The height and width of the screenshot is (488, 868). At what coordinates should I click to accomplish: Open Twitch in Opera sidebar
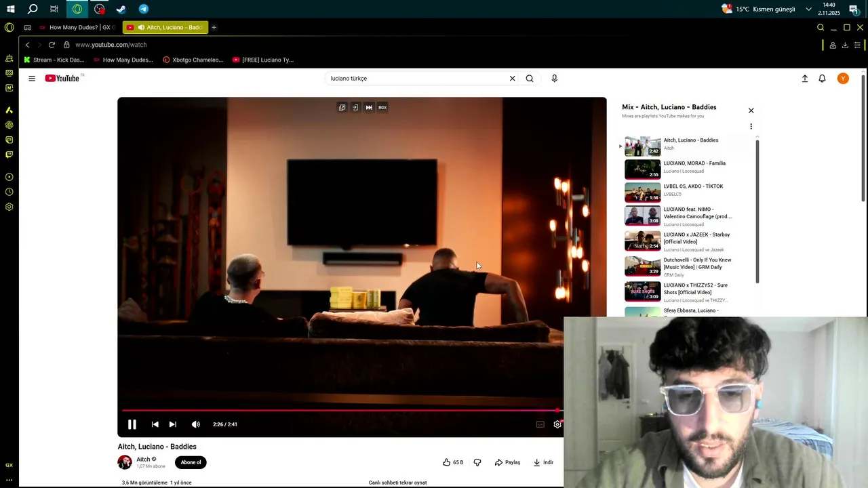(x=9, y=155)
